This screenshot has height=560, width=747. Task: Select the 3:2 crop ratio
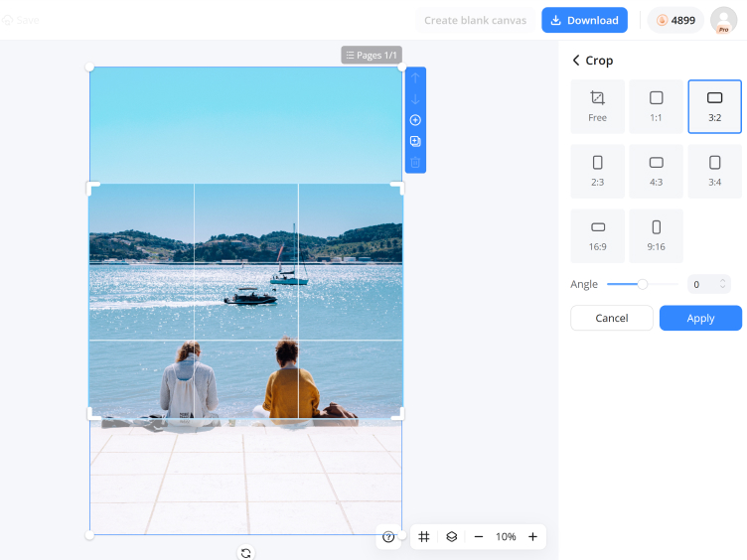tap(714, 106)
